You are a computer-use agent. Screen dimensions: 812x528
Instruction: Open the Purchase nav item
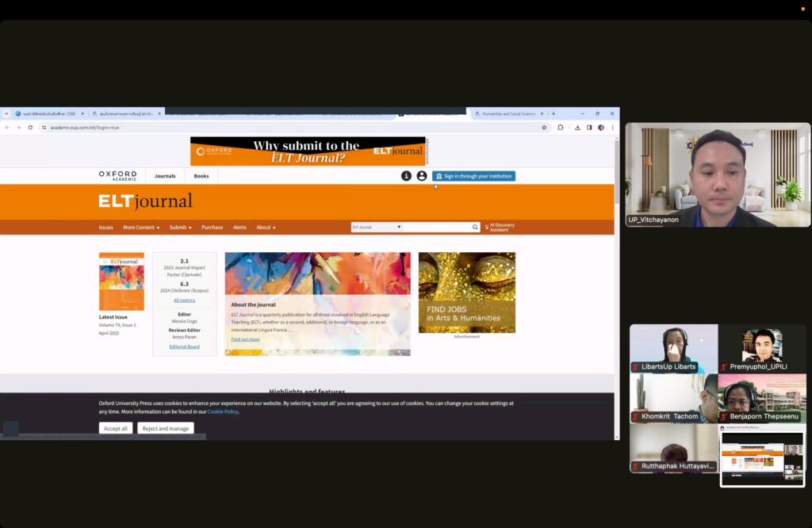213,228
